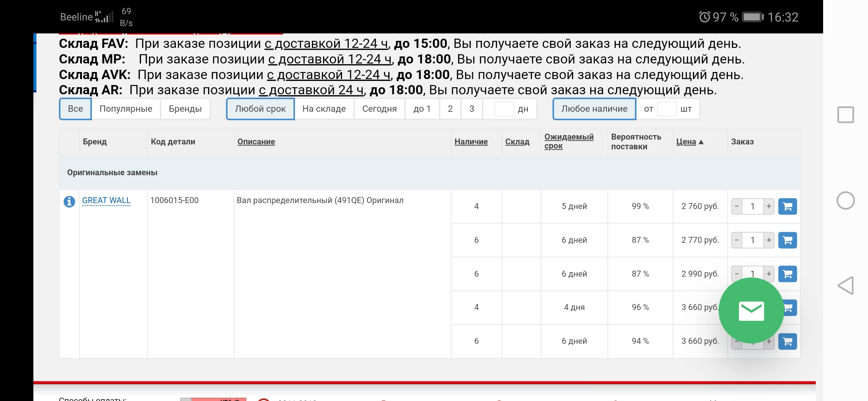Sort table by Наличие column
The height and width of the screenshot is (401, 868).
tap(471, 141)
